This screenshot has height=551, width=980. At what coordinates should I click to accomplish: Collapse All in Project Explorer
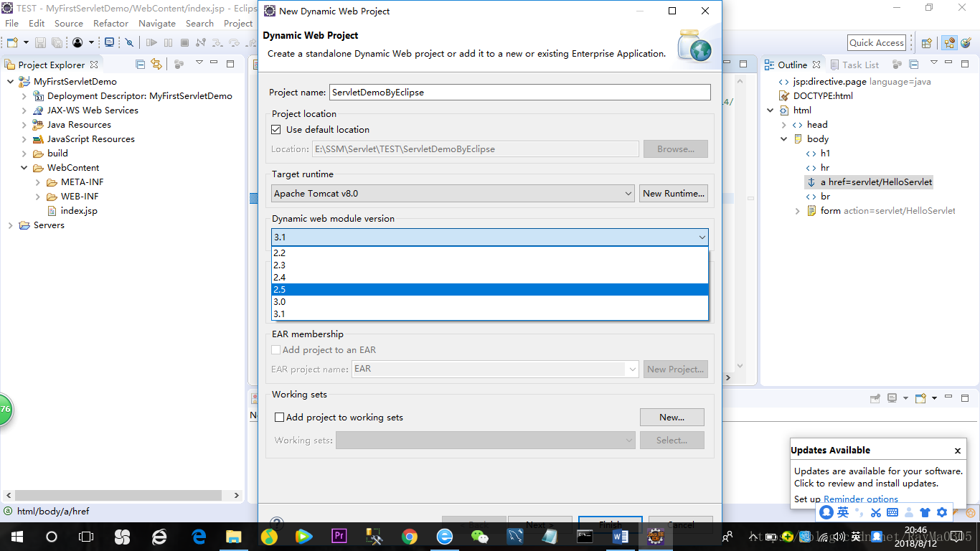coord(141,65)
